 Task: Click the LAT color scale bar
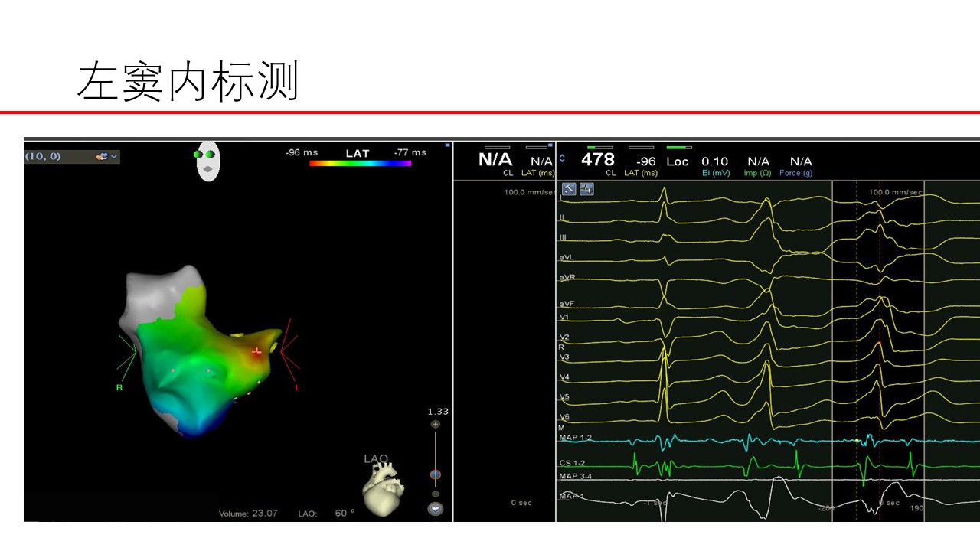click(x=360, y=163)
